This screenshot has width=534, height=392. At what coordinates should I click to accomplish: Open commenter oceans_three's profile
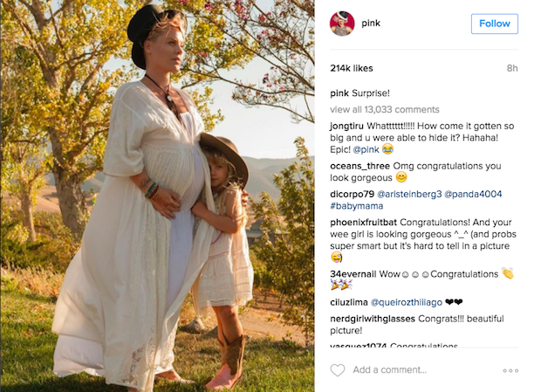360,166
